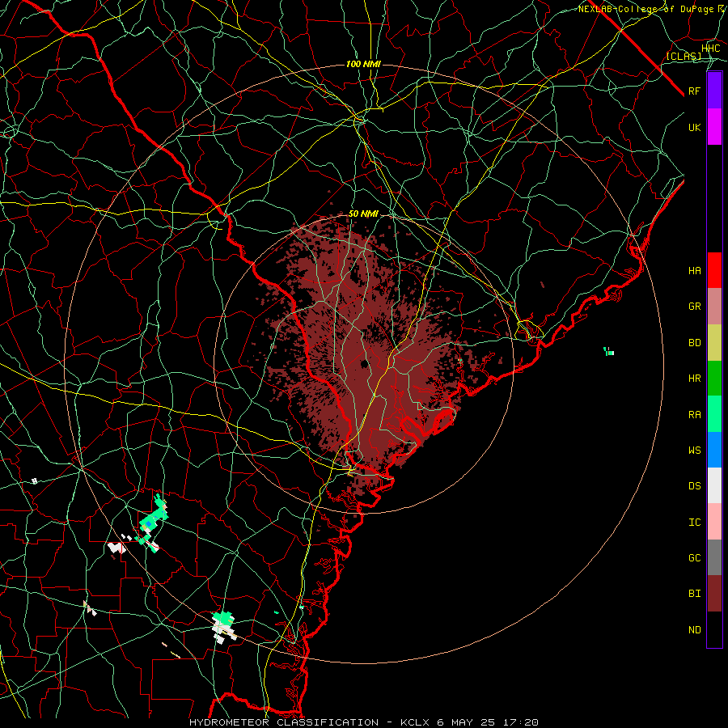Click the 100 NMI range ring label
Screen dimensions: 728x728
tap(363, 64)
